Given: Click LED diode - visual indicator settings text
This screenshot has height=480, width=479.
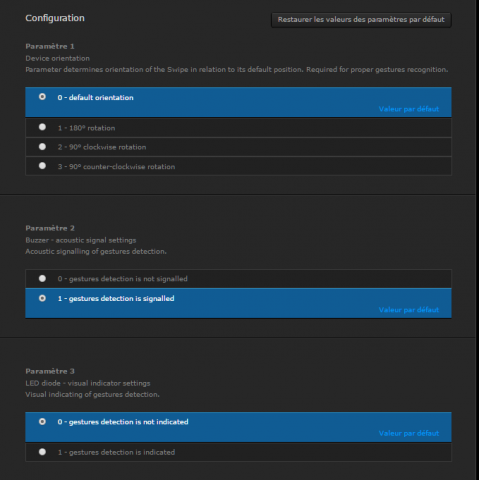Looking at the screenshot, I should pos(88,383).
